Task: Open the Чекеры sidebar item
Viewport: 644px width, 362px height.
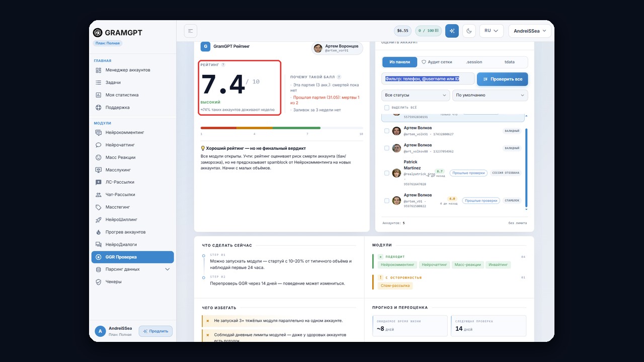Action: [132, 282]
